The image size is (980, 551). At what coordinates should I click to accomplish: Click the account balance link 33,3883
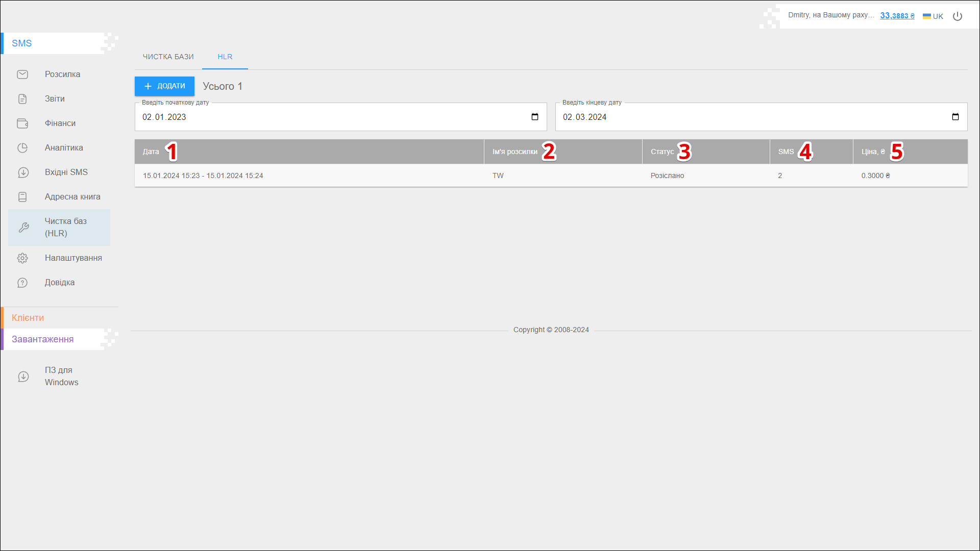897,16
